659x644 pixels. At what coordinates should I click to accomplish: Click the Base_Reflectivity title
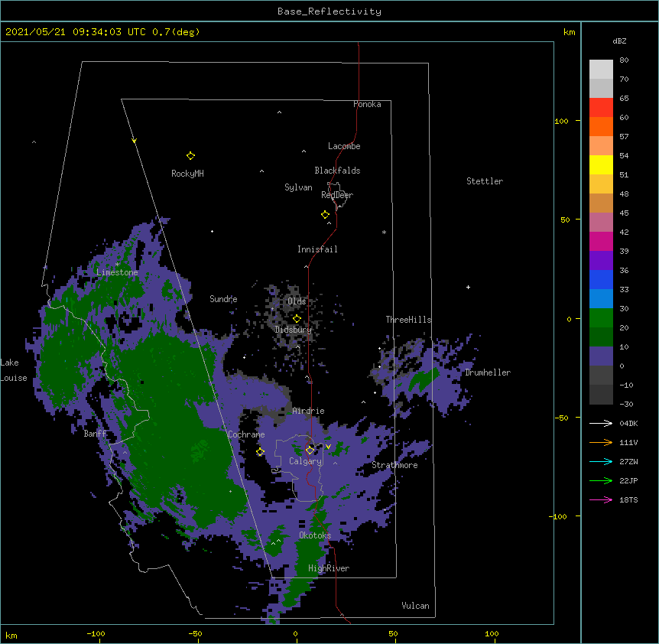[x=329, y=11]
